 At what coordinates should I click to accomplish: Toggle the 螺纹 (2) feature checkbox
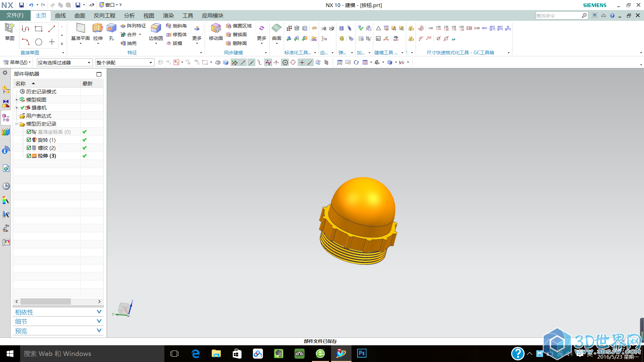[x=29, y=148]
